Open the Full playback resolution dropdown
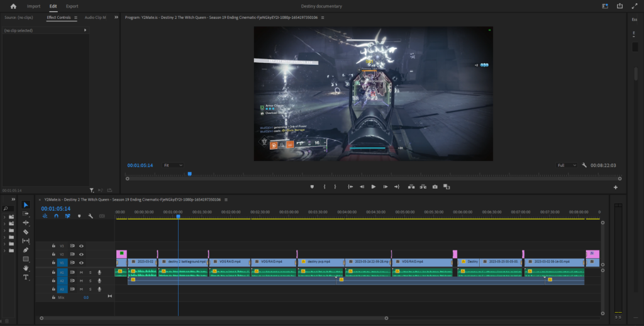The height and width of the screenshot is (326, 644). click(567, 166)
